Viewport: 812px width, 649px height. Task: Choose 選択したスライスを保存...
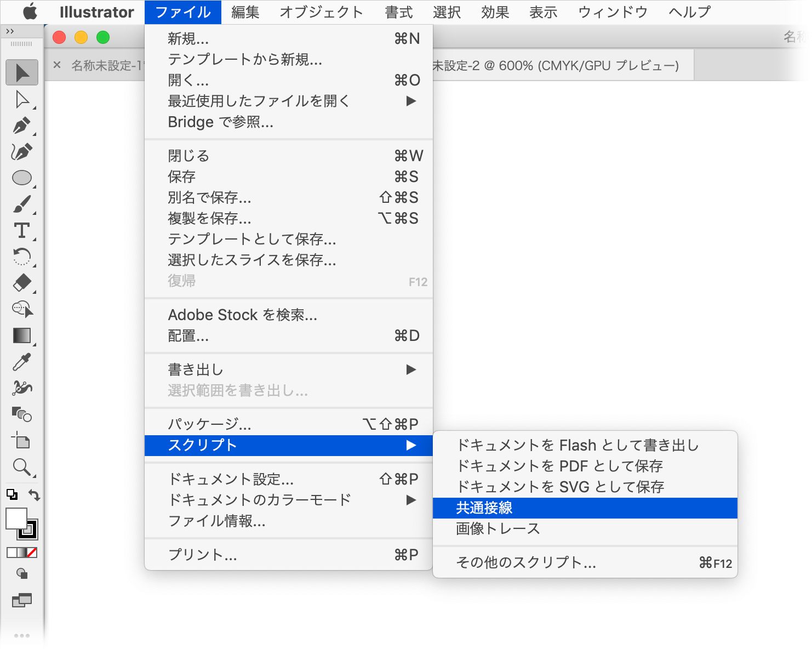[x=289, y=260]
